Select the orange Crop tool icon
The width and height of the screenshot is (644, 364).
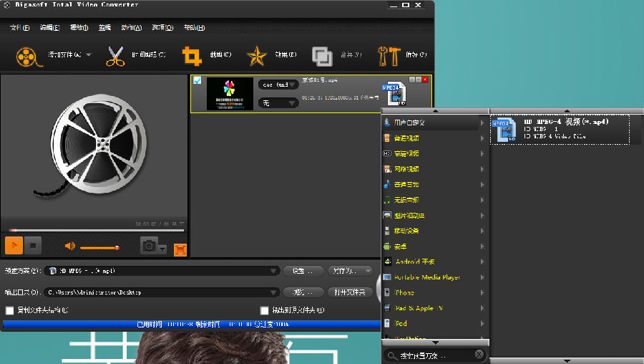(x=191, y=56)
